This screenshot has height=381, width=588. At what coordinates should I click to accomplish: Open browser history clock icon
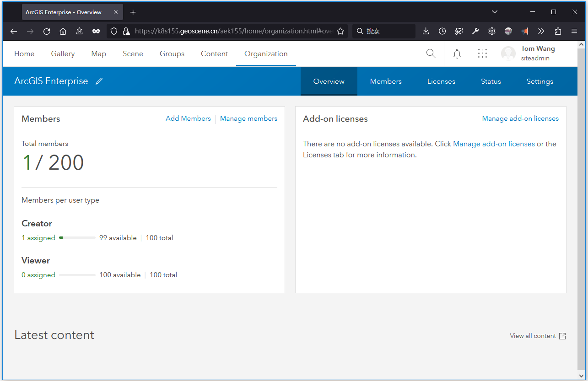pyautogui.click(x=442, y=31)
